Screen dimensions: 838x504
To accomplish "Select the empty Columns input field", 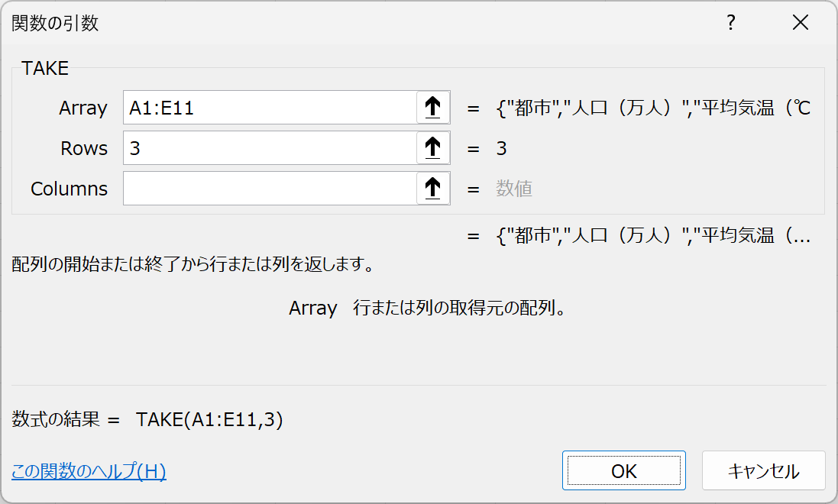I will click(270, 188).
